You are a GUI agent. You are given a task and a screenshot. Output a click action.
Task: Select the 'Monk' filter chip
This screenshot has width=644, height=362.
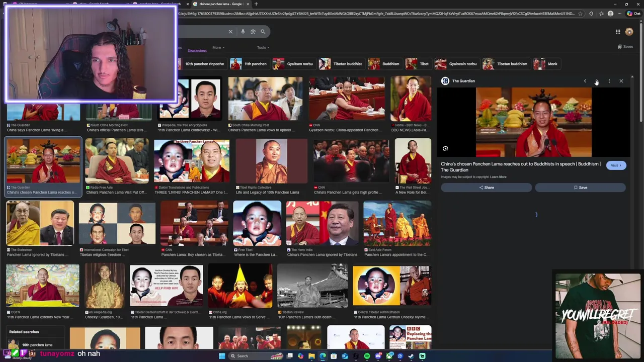[x=546, y=64]
